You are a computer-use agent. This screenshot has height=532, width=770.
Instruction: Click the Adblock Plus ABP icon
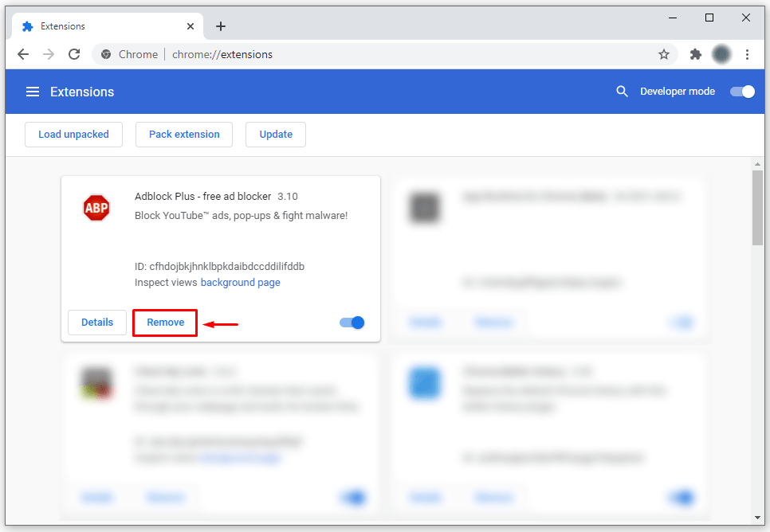pos(96,208)
